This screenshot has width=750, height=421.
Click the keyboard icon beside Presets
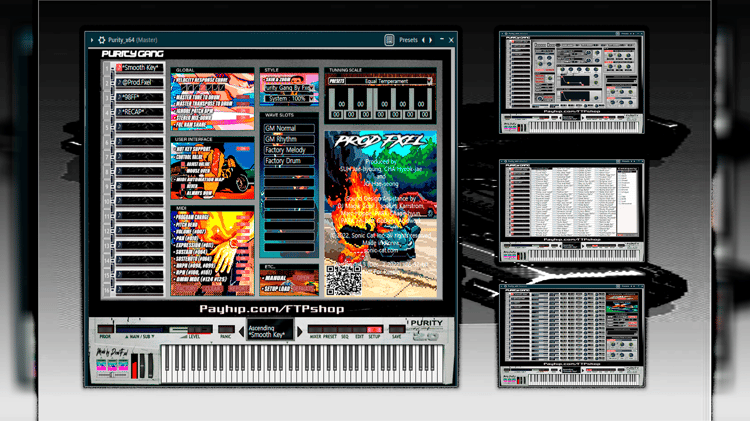[x=389, y=40]
